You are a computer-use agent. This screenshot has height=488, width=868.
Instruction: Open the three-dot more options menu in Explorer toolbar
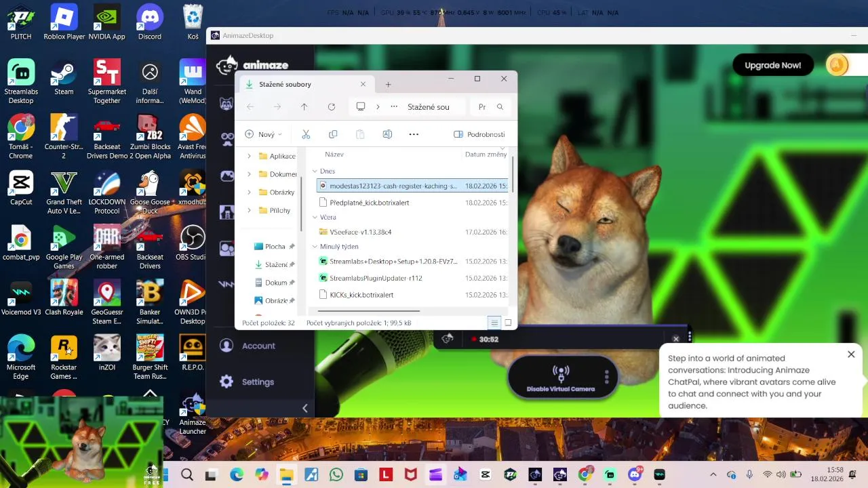pos(414,134)
